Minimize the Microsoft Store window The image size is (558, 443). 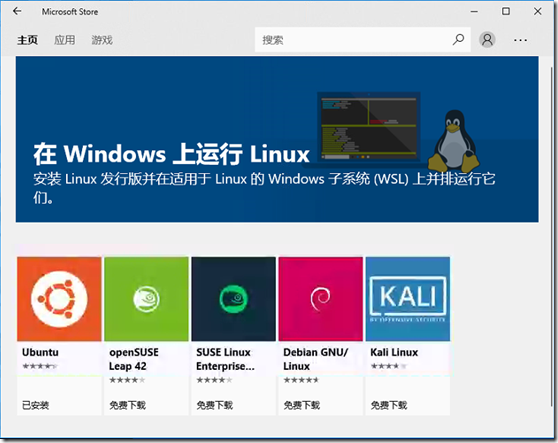474,11
